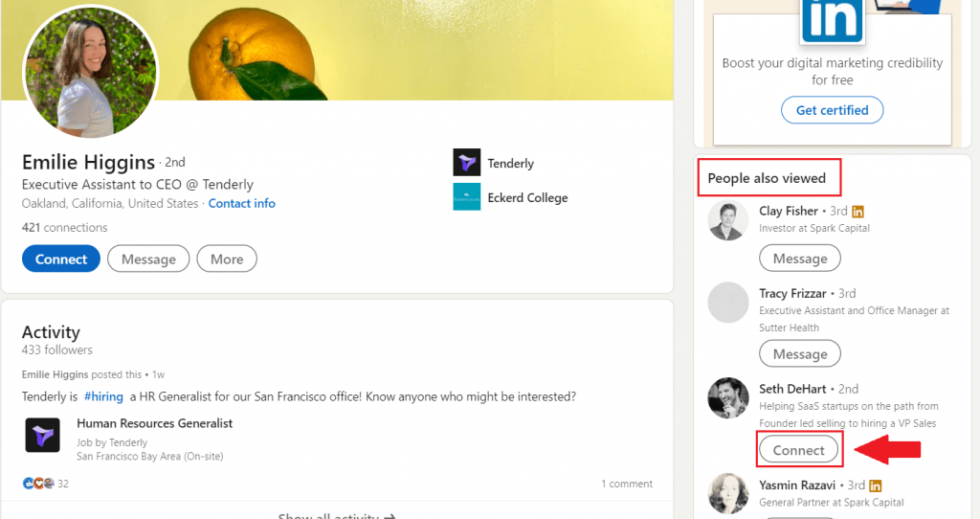
Task: Open Clay Fisher's profile name
Action: pos(789,211)
